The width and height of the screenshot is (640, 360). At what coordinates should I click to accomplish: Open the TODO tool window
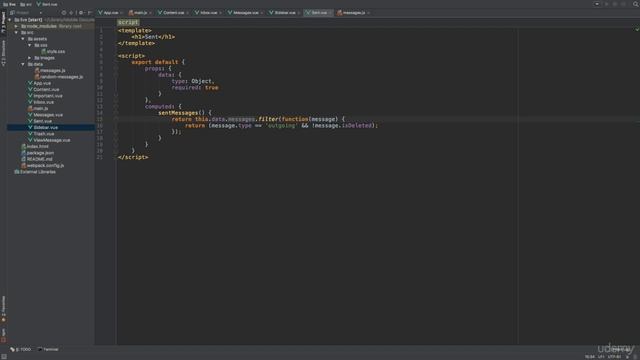20,349
